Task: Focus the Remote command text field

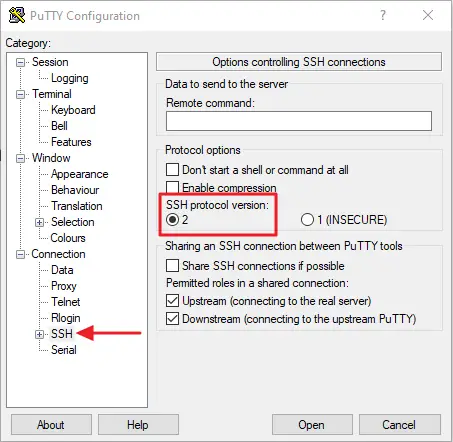Action: point(299,121)
